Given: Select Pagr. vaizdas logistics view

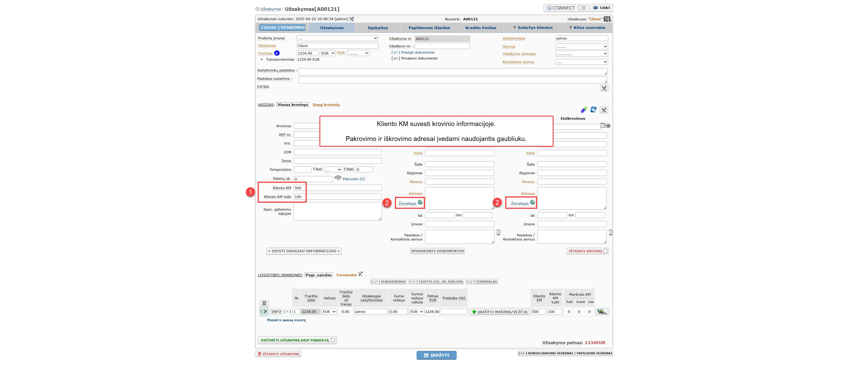Looking at the screenshot, I should tap(318, 275).
